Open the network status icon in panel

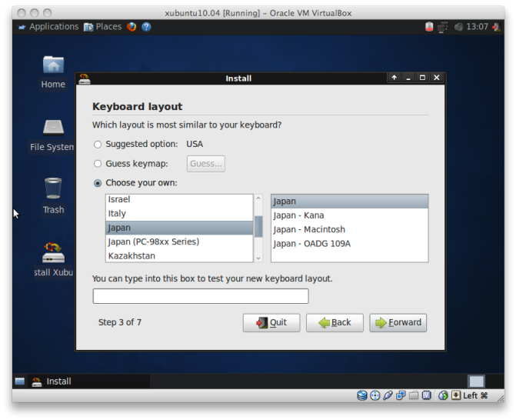[443, 27]
